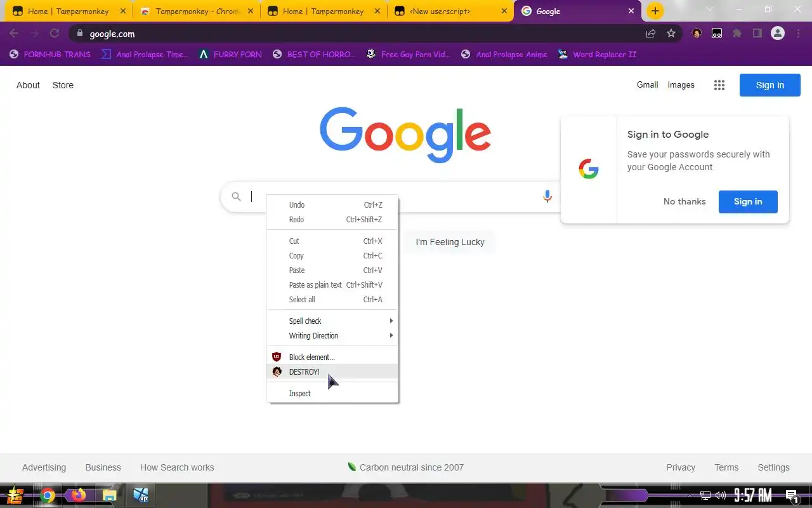Click the top-right blue Sign in button
The width and height of the screenshot is (812, 508).
click(770, 85)
